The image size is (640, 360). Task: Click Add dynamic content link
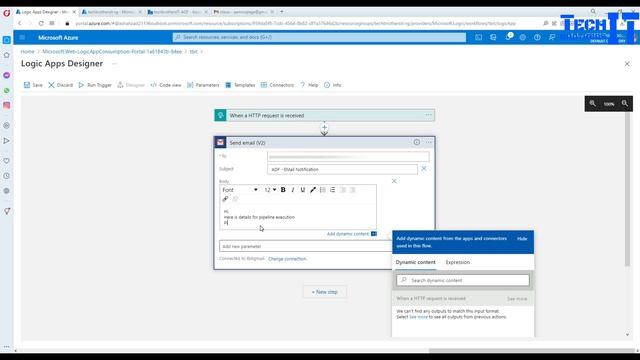(x=348, y=234)
